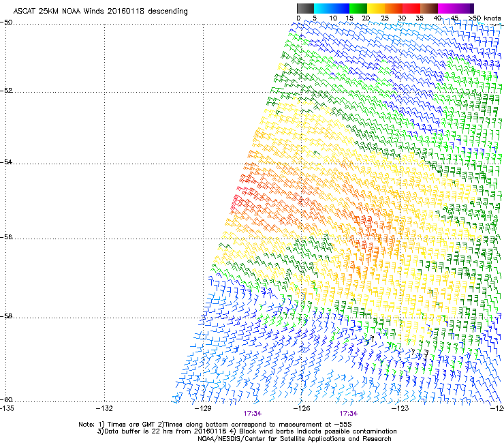The width and height of the screenshot is (504, 443).
Task: Click the note line starting '3)Data buffer is 22 hrs'
Action: coord(247,431)
